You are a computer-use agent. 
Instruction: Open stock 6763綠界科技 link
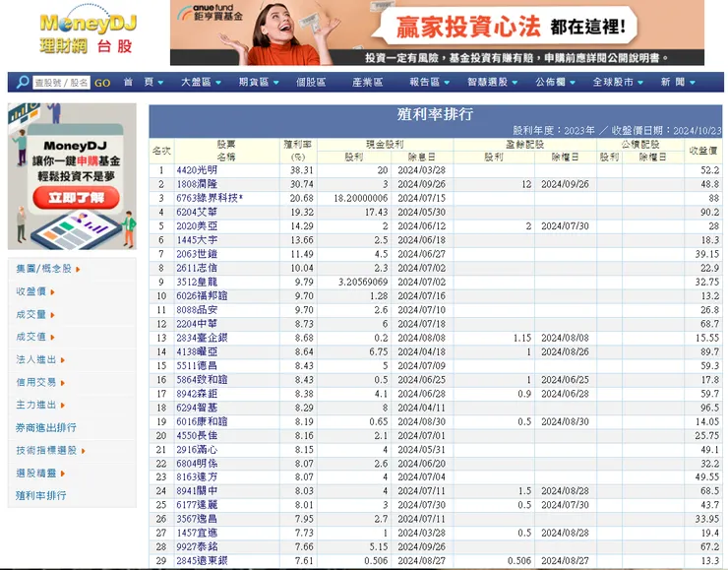(x=210, y=198)
